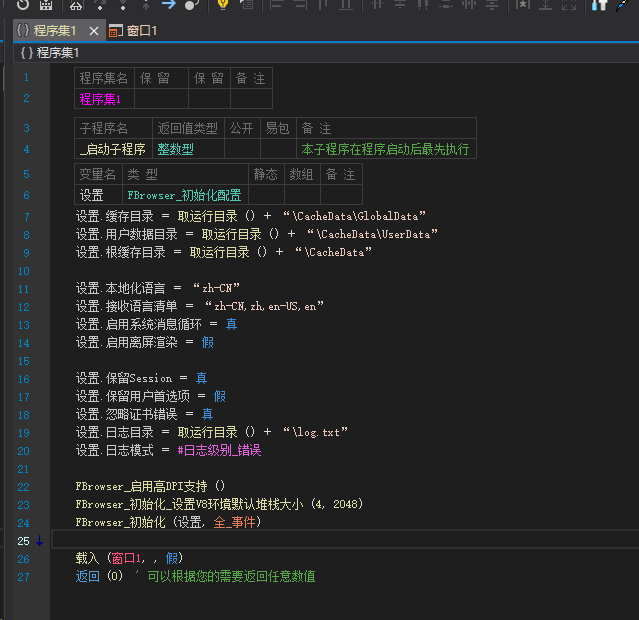Click 假 value of 保留用户首选项

point(219,396)
